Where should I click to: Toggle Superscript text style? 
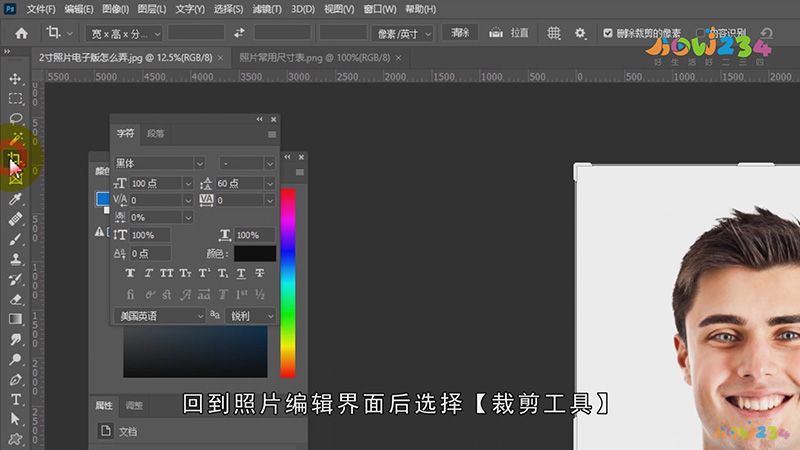pyautogui.click(x=204, y=273)
